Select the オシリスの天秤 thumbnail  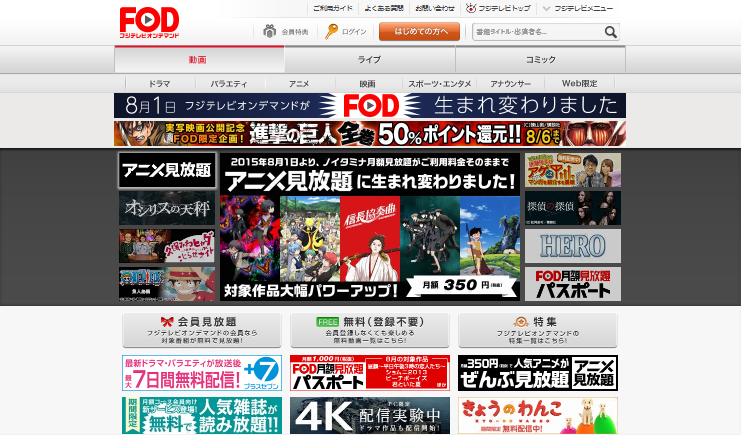[167, 208]
